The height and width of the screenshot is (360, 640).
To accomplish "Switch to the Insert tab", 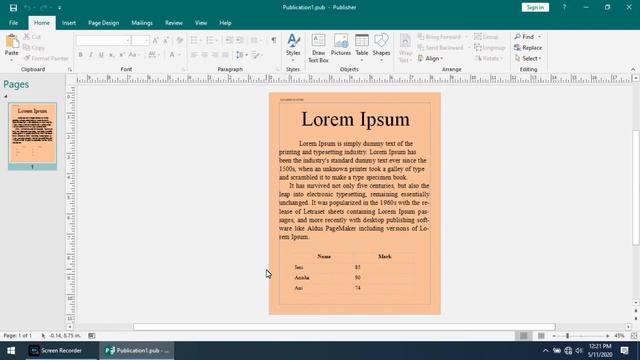I will coord(69,23).
